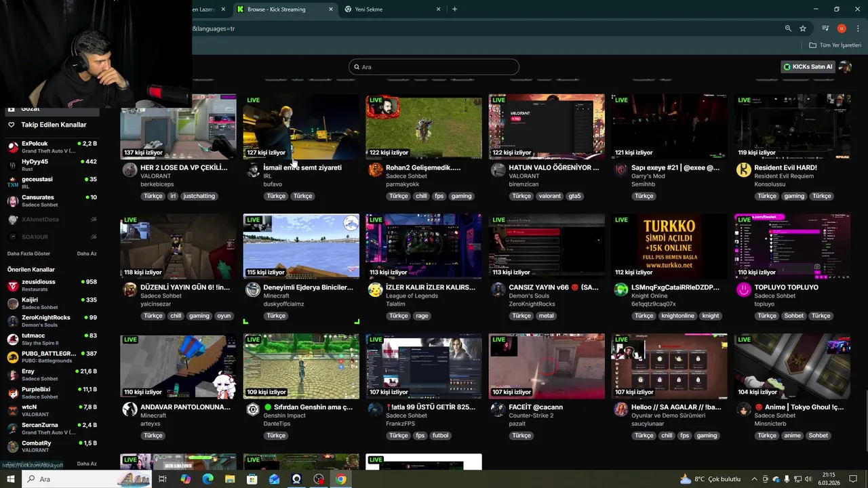Open the media control icon in Chrome toolbar
Screen dimensions: 868x488
[x=825, y=28]
